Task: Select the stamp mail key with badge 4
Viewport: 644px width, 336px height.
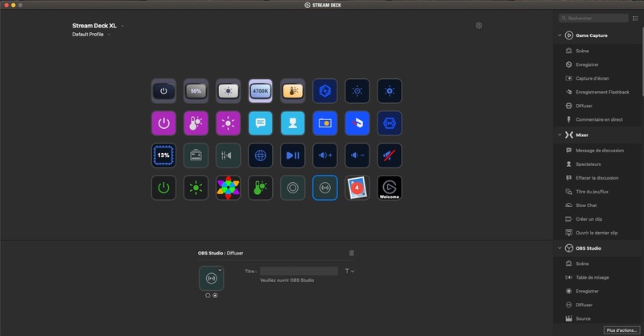Action: pyautogui.click(x=357, y=188)
